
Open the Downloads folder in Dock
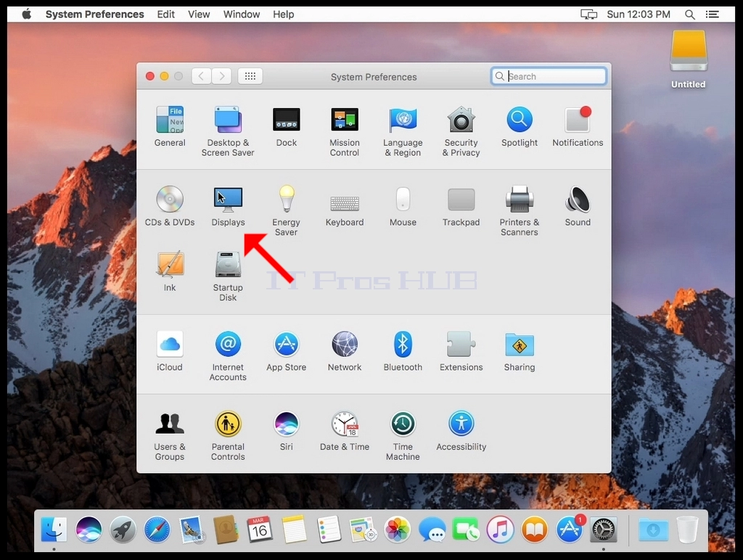[x=653, y=530]
